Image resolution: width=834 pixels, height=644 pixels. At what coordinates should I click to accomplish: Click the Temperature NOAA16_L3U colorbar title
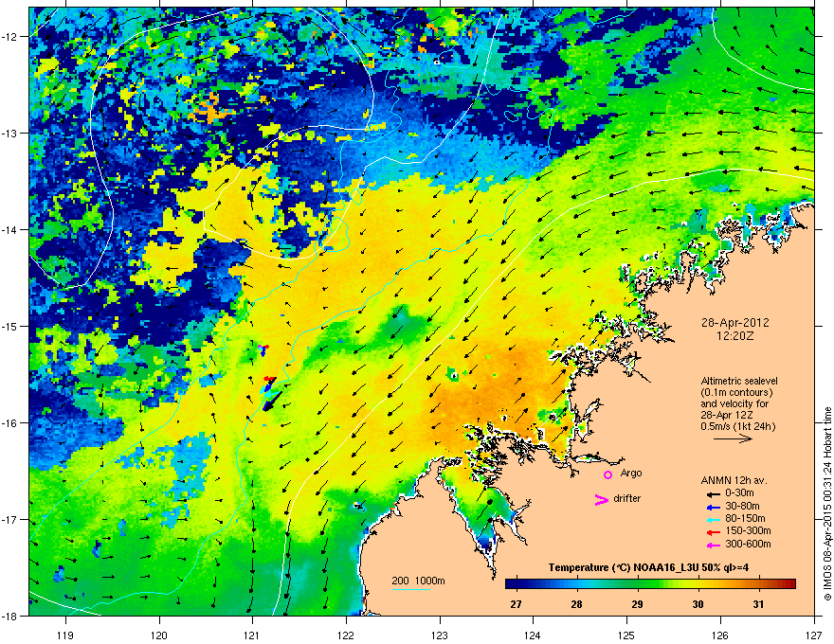(648, 567)
